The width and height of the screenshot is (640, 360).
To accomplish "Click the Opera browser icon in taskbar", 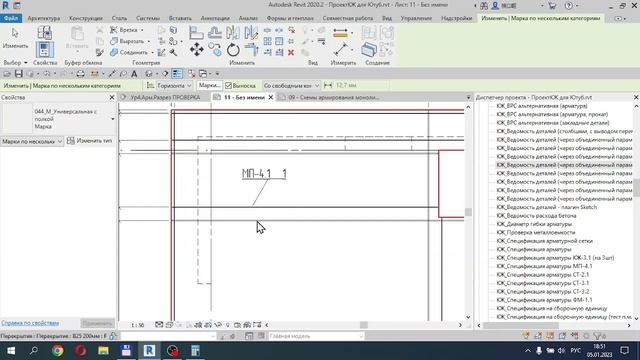I will (x=80, y=351).
